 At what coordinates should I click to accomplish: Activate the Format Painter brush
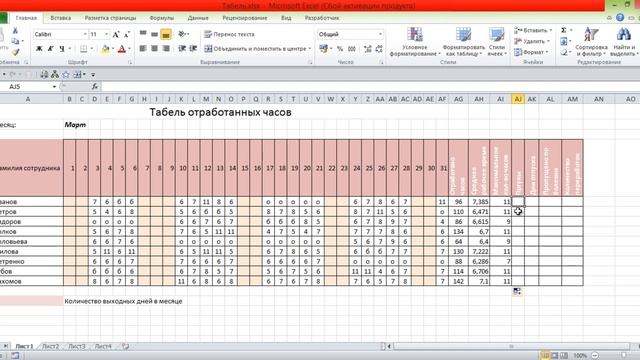pyautogui.click(x=15, y=52)
